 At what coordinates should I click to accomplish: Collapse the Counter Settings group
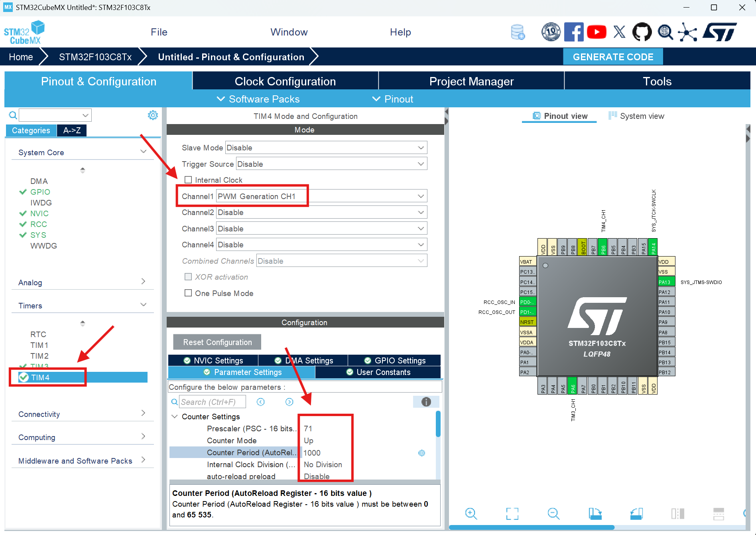point(174,417)
